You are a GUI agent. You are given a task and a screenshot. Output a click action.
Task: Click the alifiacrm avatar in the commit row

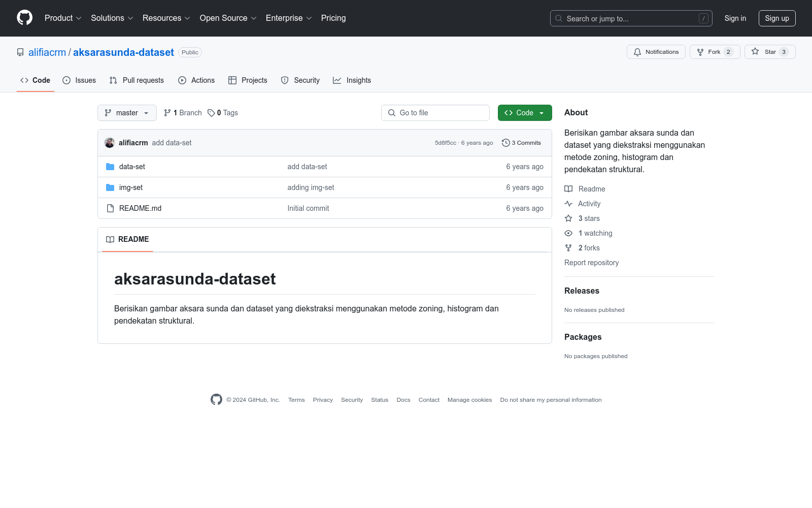[110, 143]
